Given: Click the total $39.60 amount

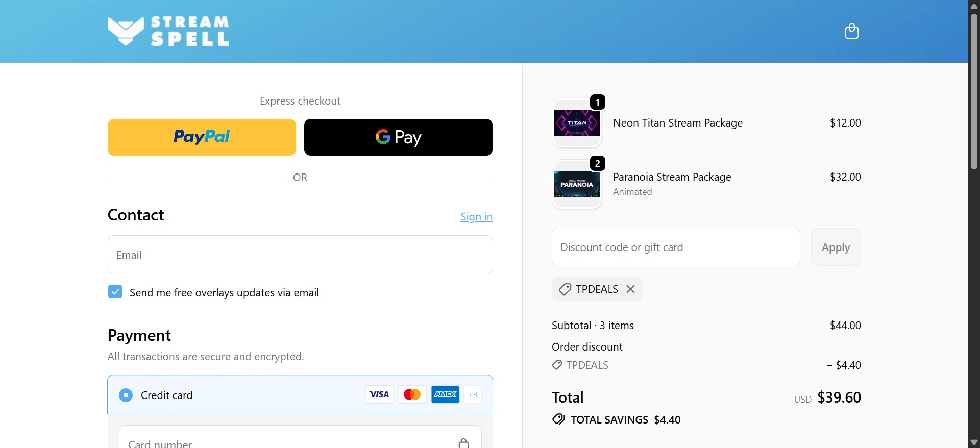Looking at the screenshot, I should point(839,397).
